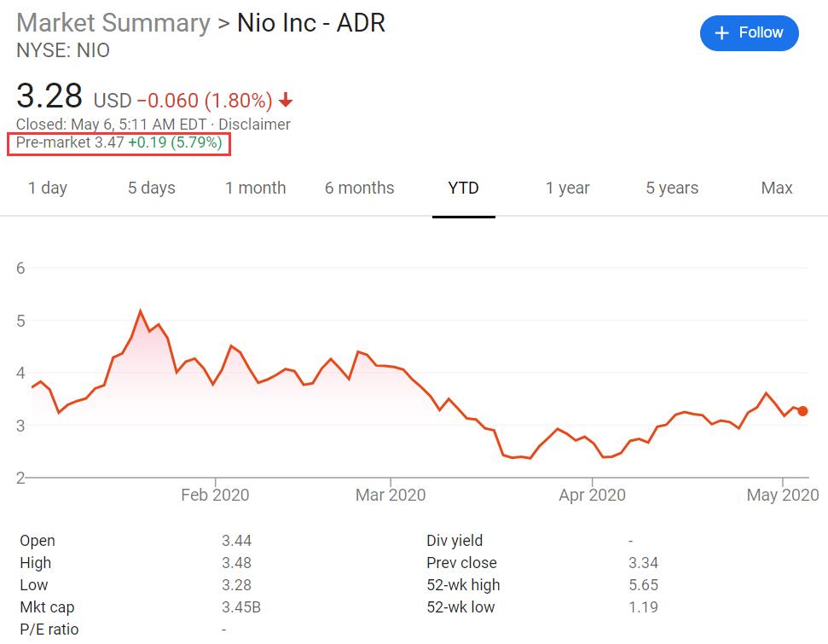
Task: Click the Follow button
Action: (x=749, y=32)
